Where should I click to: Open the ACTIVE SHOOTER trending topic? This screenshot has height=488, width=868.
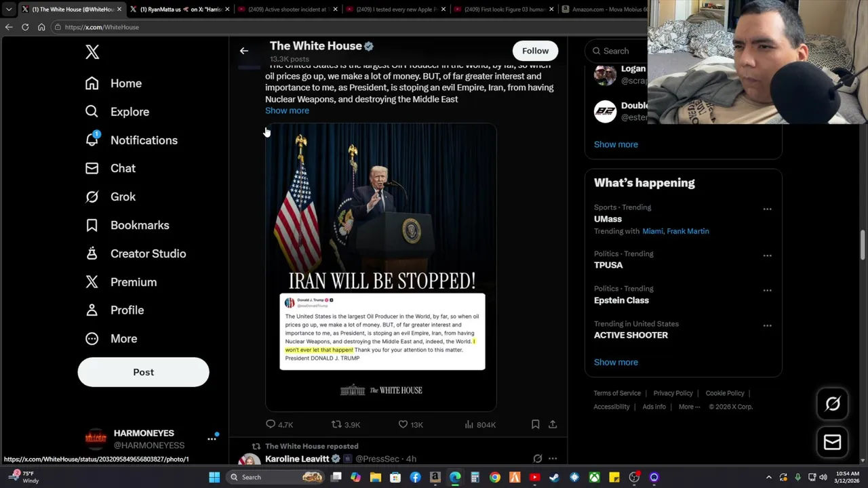(x=631, y=335)
